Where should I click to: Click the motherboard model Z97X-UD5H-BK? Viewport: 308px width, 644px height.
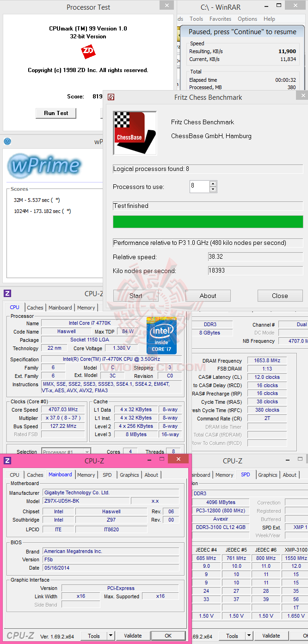click(86, 501)
